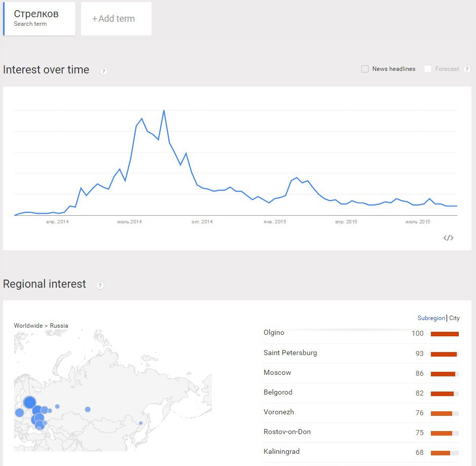Switch to the City view
Viewport: 476px width, 466px height.
pyautogui.click(x=454, y=318)
